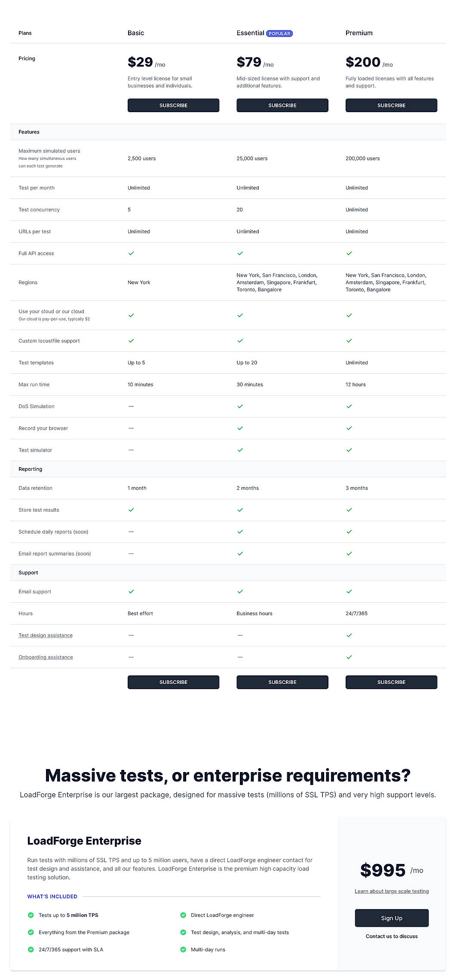Subscribe to the Basic plan

click(173, 105)
